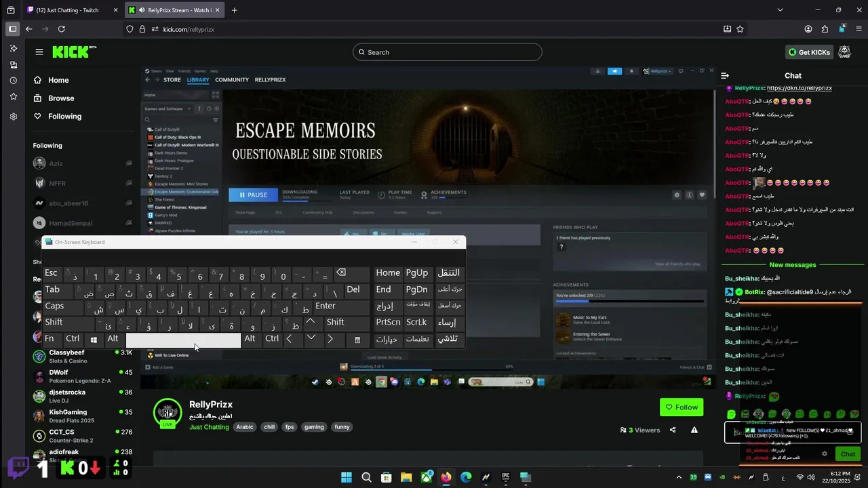
Task: Open Windows taskbar search
Action: (x=366, y=477)
